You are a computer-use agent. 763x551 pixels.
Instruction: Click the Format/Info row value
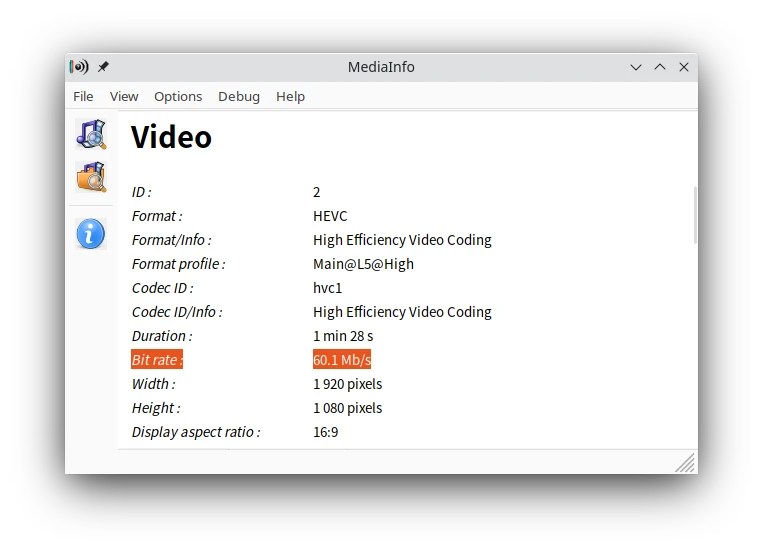point(402,240)
